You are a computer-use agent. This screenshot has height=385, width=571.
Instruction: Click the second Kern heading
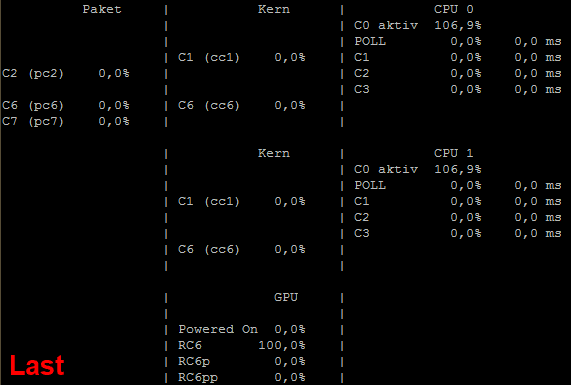click(x=274, y=153)
